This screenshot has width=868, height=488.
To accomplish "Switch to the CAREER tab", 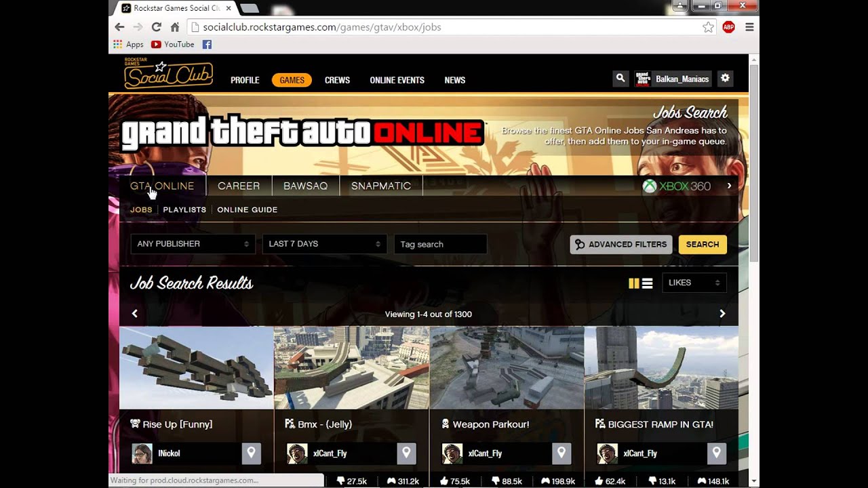I will click(x=239, y=186).
